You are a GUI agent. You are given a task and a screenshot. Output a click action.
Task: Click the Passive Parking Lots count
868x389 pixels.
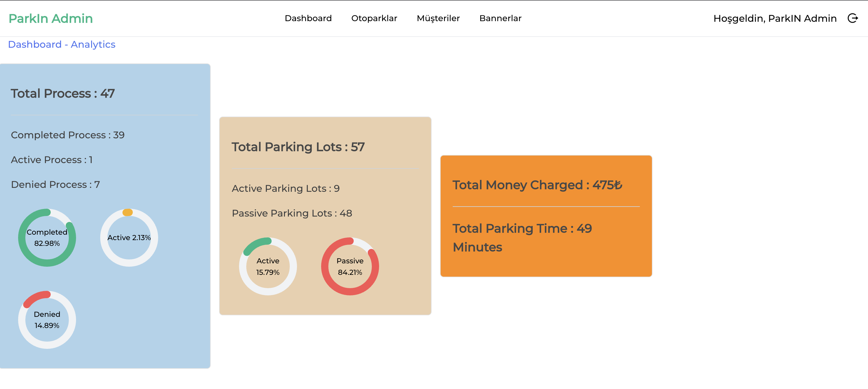point(292,213)
